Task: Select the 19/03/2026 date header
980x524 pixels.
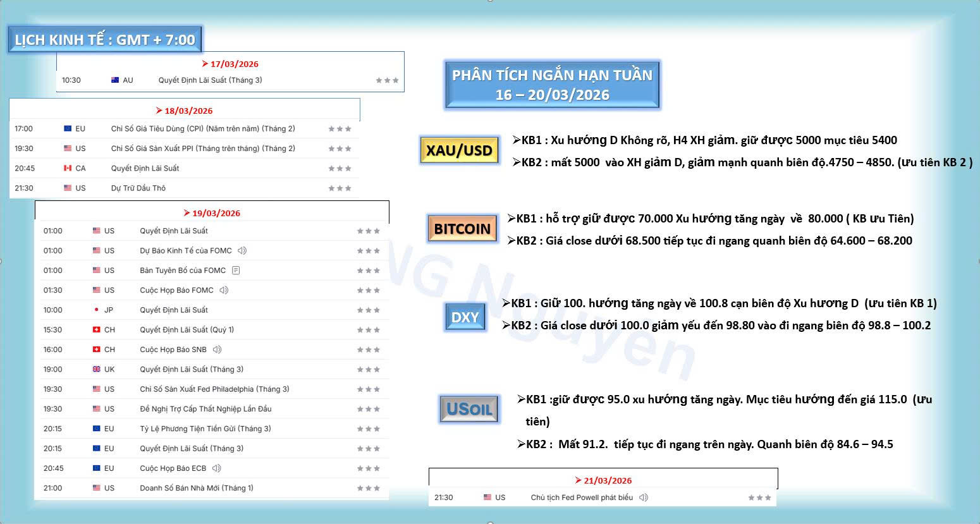Action: pos(212,213)
